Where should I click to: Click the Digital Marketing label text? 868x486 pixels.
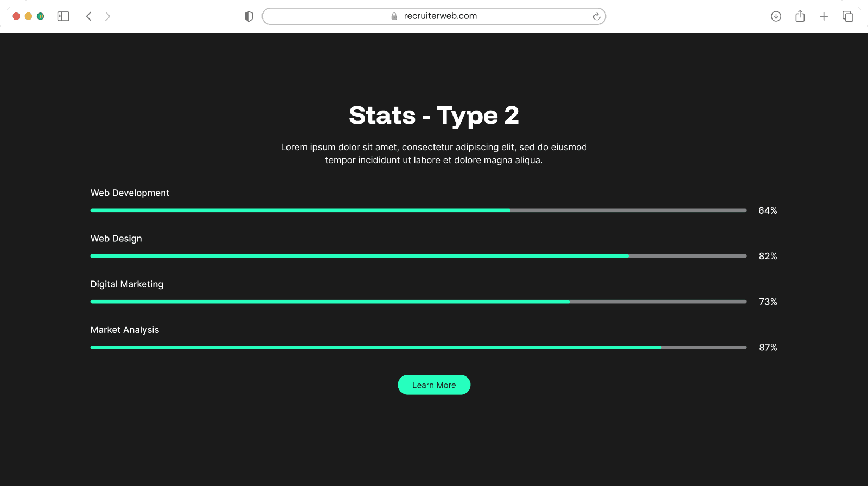coord(127,284)
